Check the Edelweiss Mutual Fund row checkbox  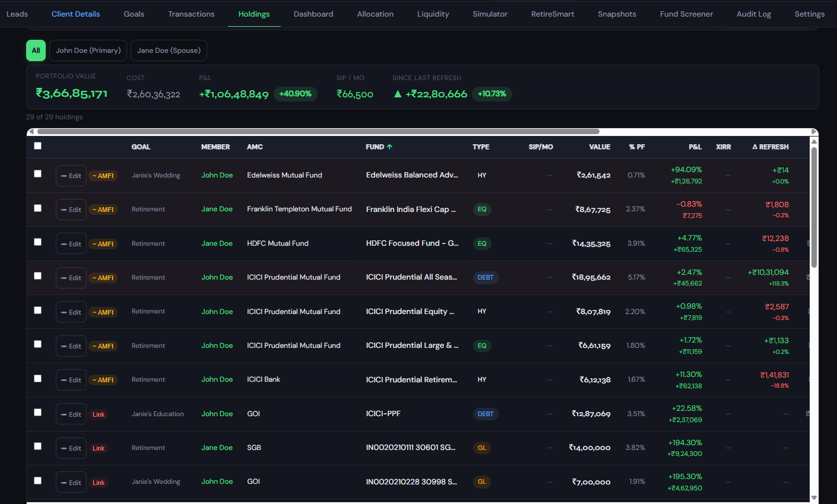[38, 174]
